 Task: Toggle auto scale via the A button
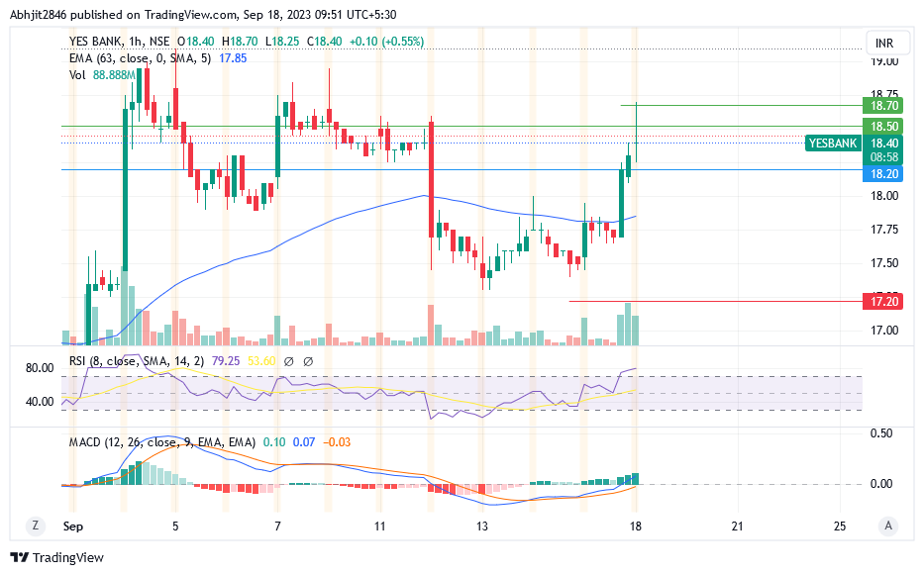pos(888,526)
